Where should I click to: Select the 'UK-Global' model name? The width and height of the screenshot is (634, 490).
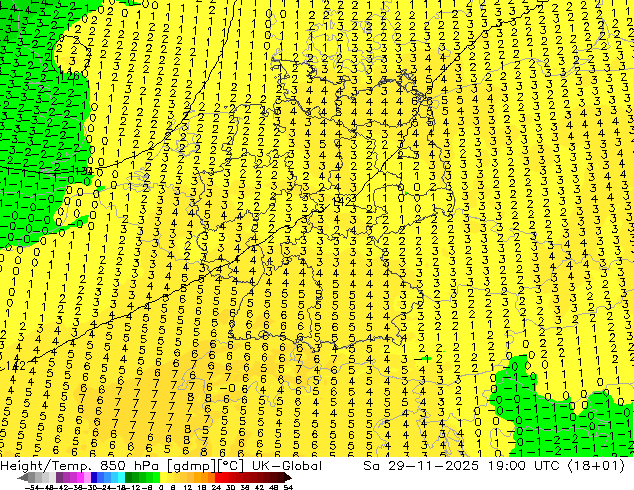287,466
